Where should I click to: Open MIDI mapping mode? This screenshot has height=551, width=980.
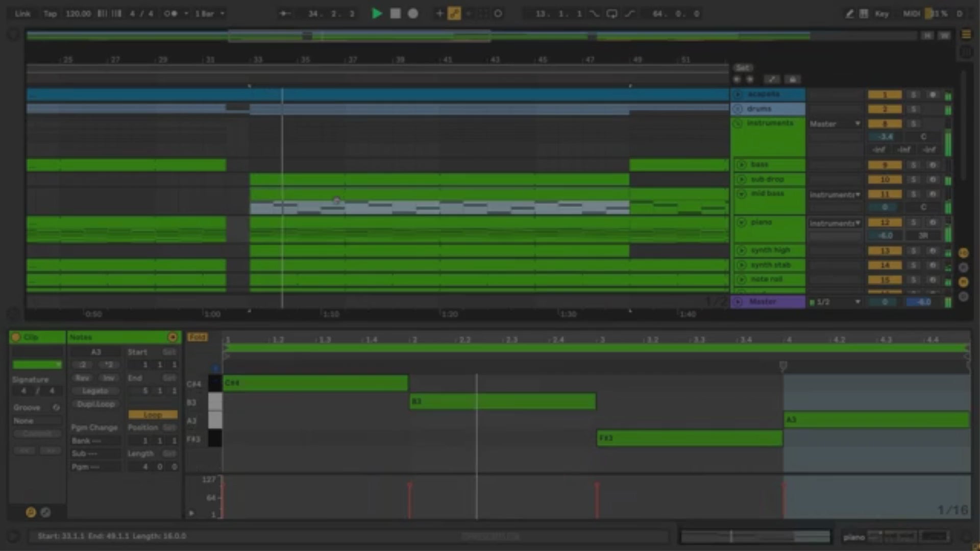click(911, 14)
